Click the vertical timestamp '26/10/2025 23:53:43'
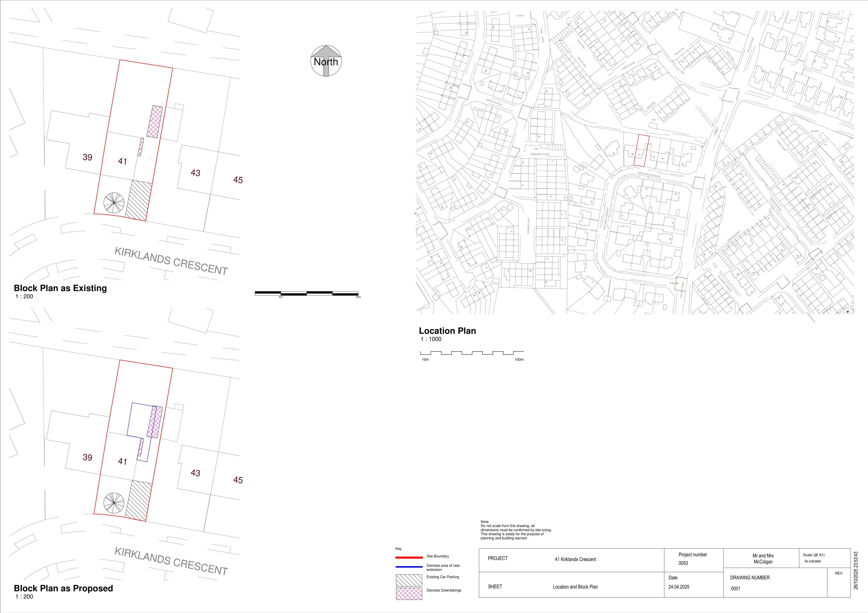The height and width of the screenshot is (613, 868). [856, 570]
